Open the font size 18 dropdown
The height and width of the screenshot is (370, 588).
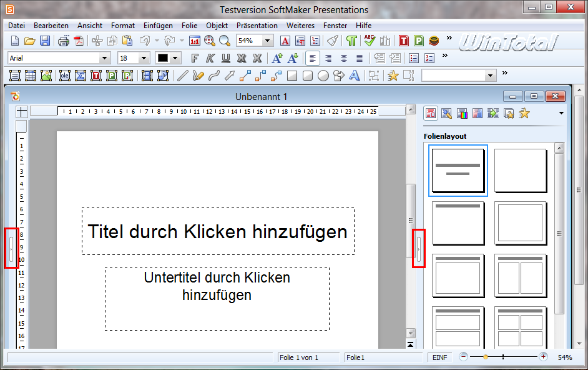tap(143, 58)
